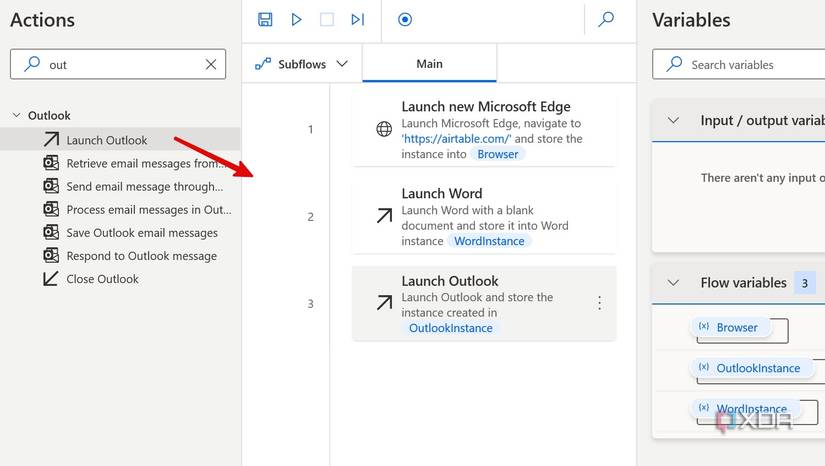Image resolution: width=825 pixels, height=466 pixels.
Task: Click Save Outlook email messages action
Action: click(x=141, y=233)
